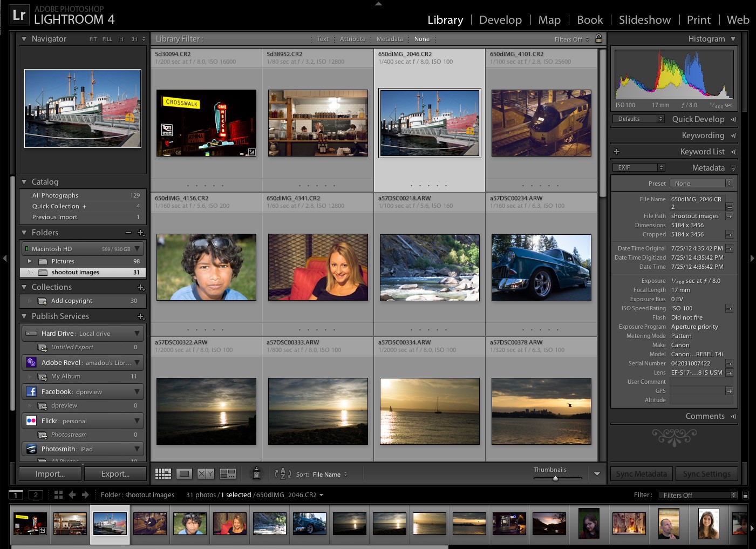
Task: Toggle the Filters Off switch at bottom right
Action: [698, 494]
